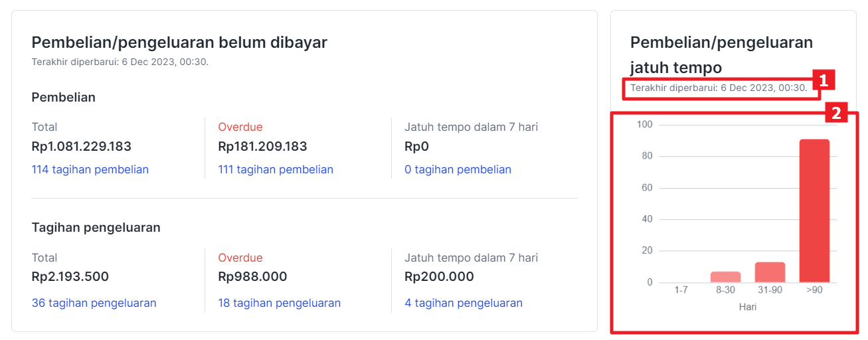Click the Hari axis label below chart

pyautogui.click(x=748, y=307)
